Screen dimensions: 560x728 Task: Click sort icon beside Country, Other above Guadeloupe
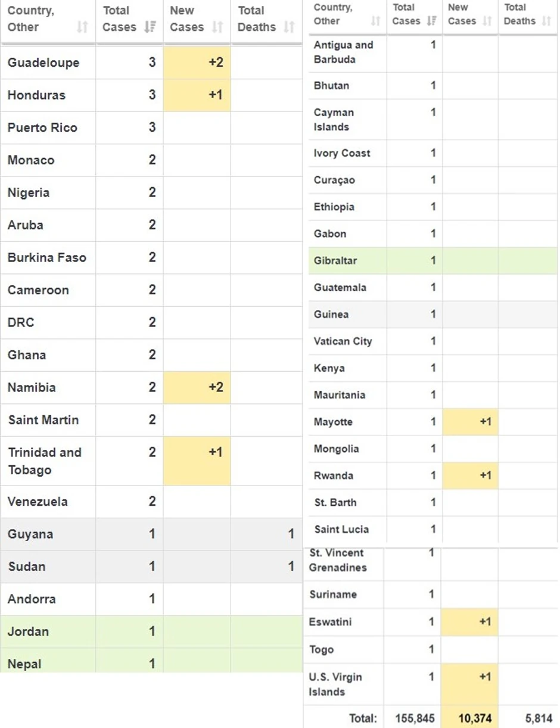pyautogui.click(x=82, y=27)
